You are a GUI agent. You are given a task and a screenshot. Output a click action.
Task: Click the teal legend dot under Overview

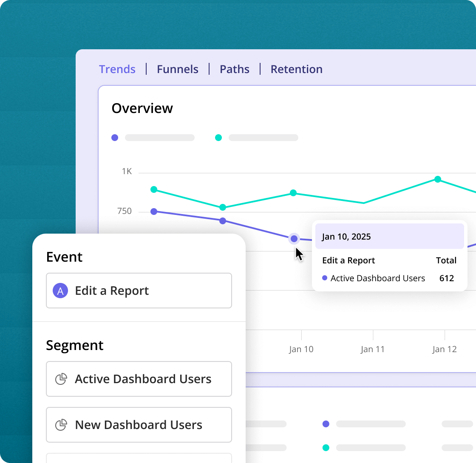218,138
